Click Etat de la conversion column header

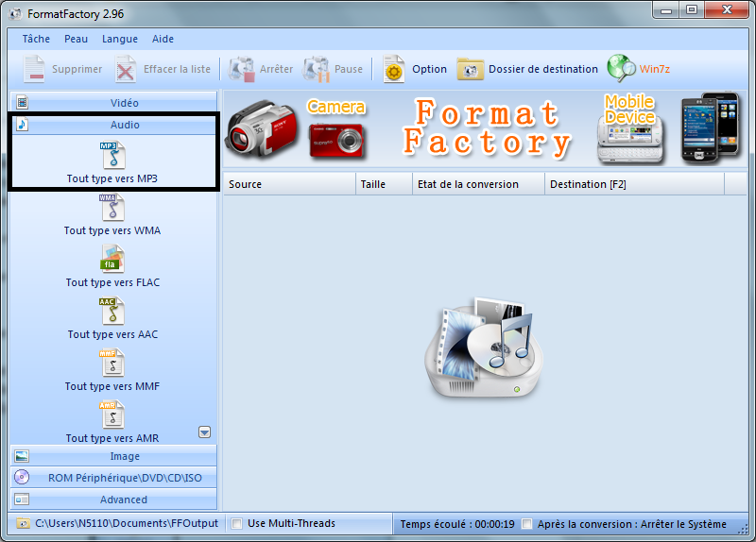pyautogui.click(x=479, y=184)
